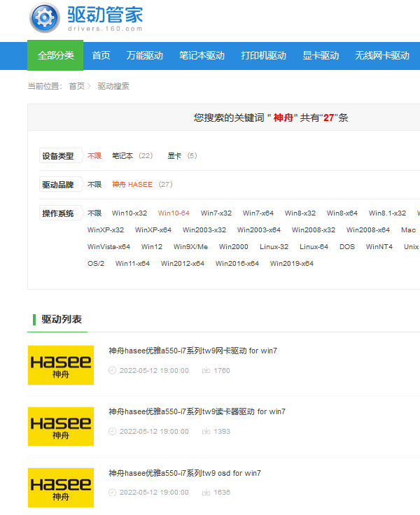Filter by Win8-x64 operating system
The image size is (420, 515).
click(342, 213)
